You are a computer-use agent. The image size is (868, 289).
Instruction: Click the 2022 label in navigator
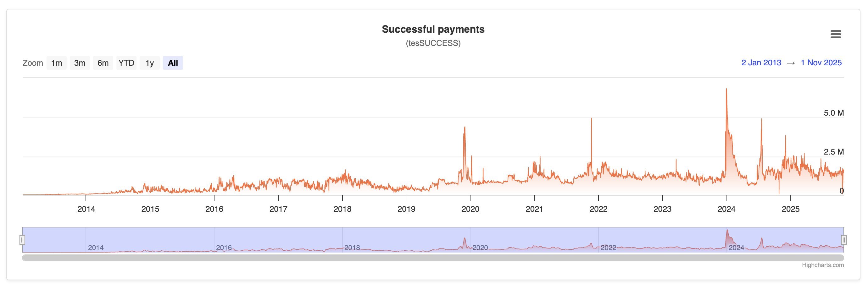tap(608, 248)
